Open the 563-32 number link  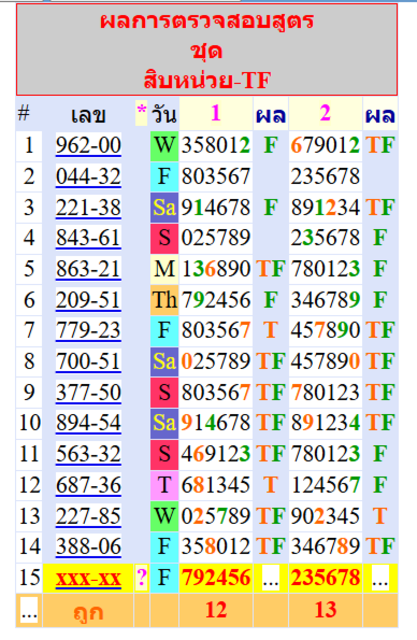point(89,454)
